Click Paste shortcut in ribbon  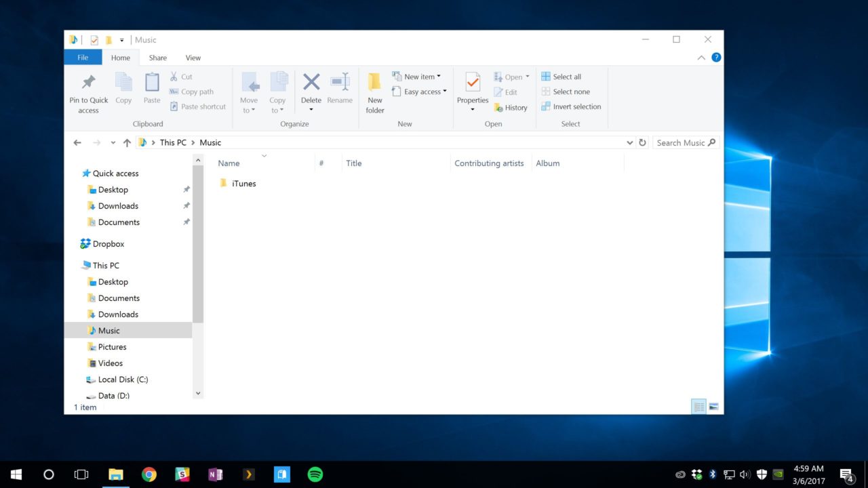(x=197, y=106)
